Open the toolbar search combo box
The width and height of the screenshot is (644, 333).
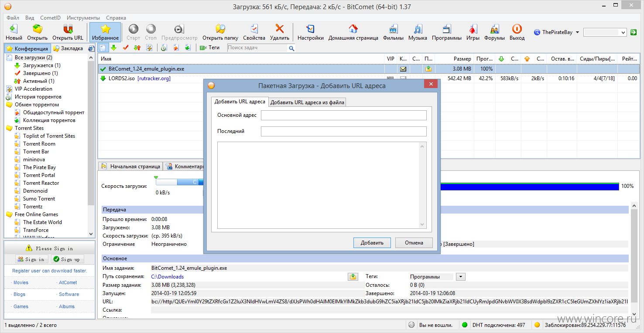tap(605, 32)
